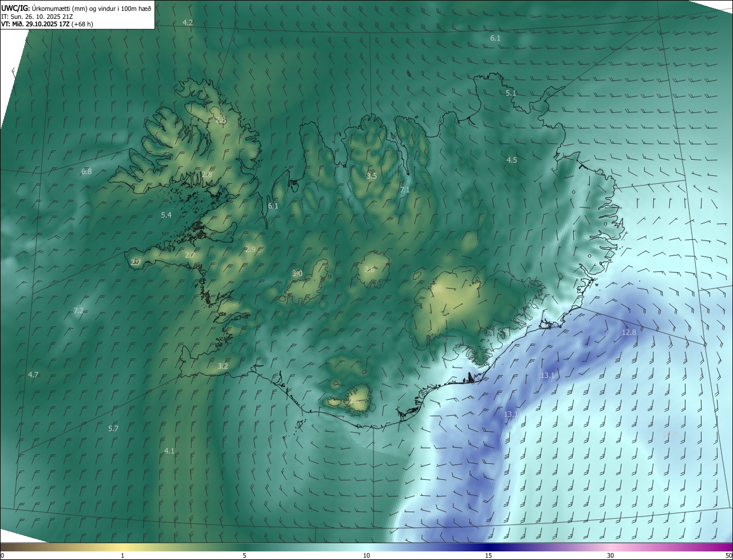This screenshot has width=733, height=560.
Task: Click the 6.1 value next to 5.1
Action: 495,38
